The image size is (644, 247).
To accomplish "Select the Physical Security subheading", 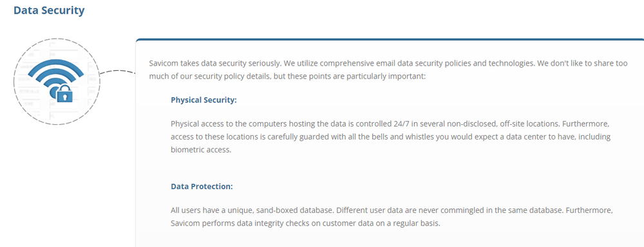I will tap(204, 100).
